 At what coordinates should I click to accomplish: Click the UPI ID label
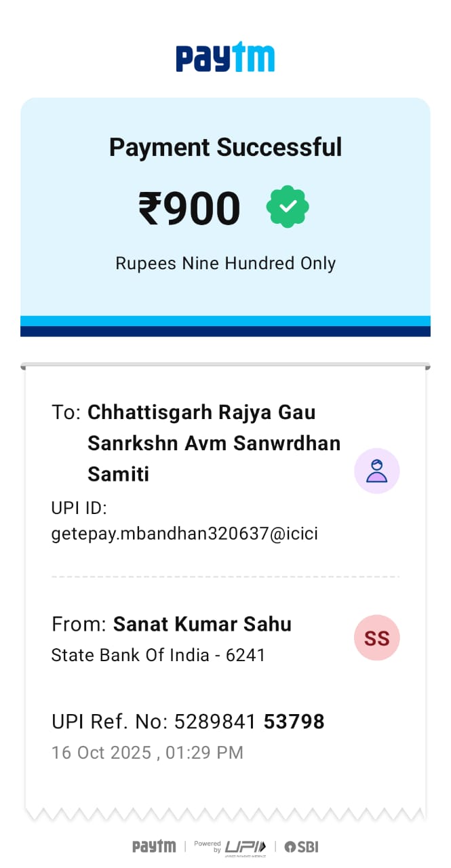pos(79,509)
